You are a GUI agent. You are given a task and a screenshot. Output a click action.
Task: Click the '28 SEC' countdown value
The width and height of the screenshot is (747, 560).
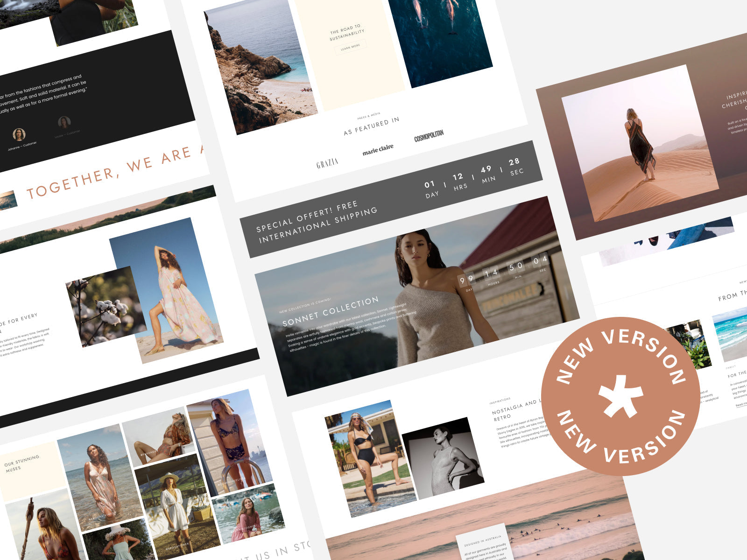[515, 166]
